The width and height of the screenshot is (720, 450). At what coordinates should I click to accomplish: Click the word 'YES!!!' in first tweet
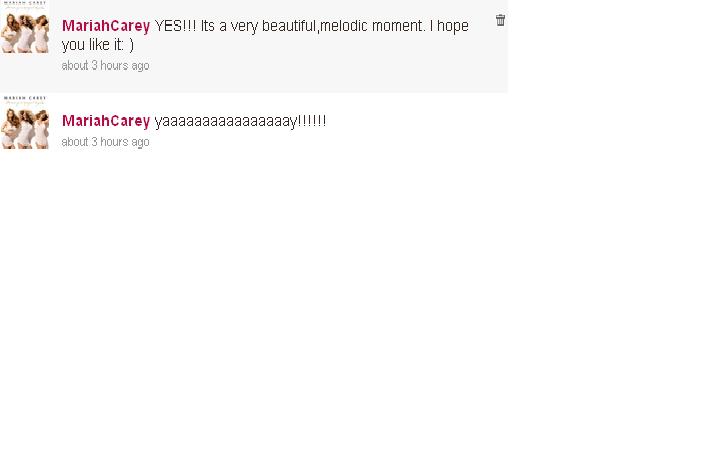click(175, 26)
